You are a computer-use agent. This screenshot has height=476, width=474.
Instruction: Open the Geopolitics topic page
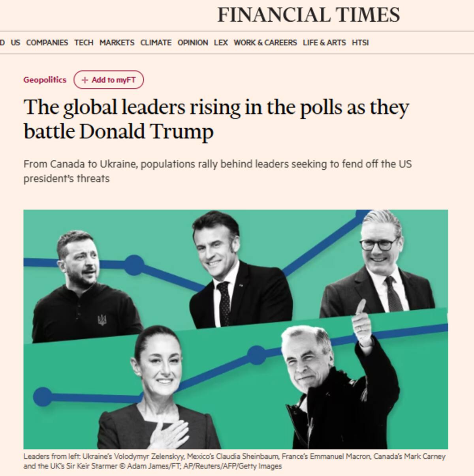[x=45, y=79]
